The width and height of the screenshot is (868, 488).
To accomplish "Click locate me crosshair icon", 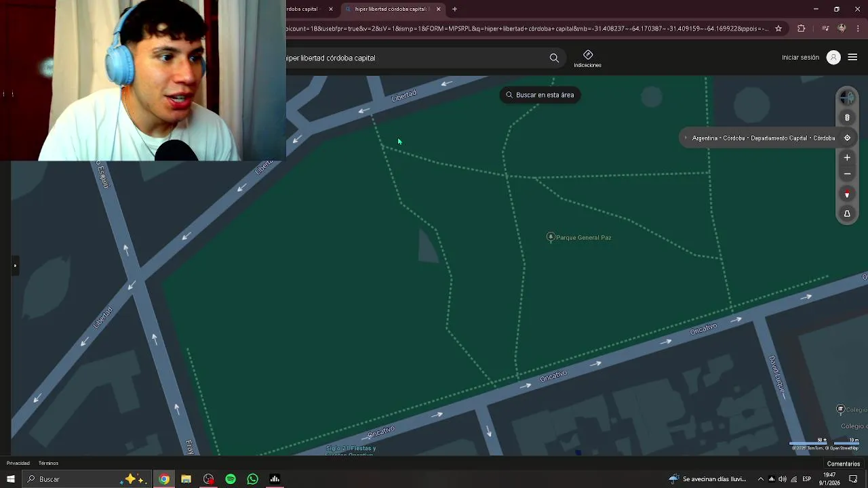I will [847, 138].
